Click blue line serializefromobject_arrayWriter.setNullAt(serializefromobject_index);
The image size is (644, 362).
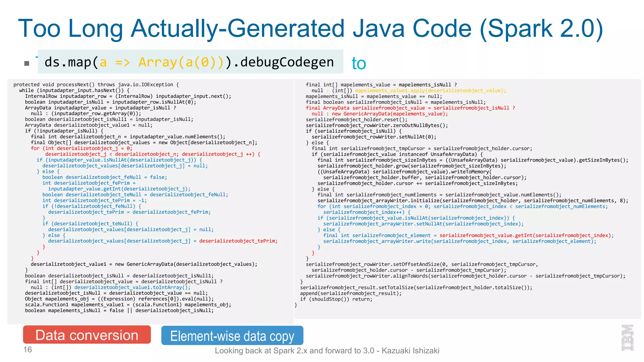point(424,224)
